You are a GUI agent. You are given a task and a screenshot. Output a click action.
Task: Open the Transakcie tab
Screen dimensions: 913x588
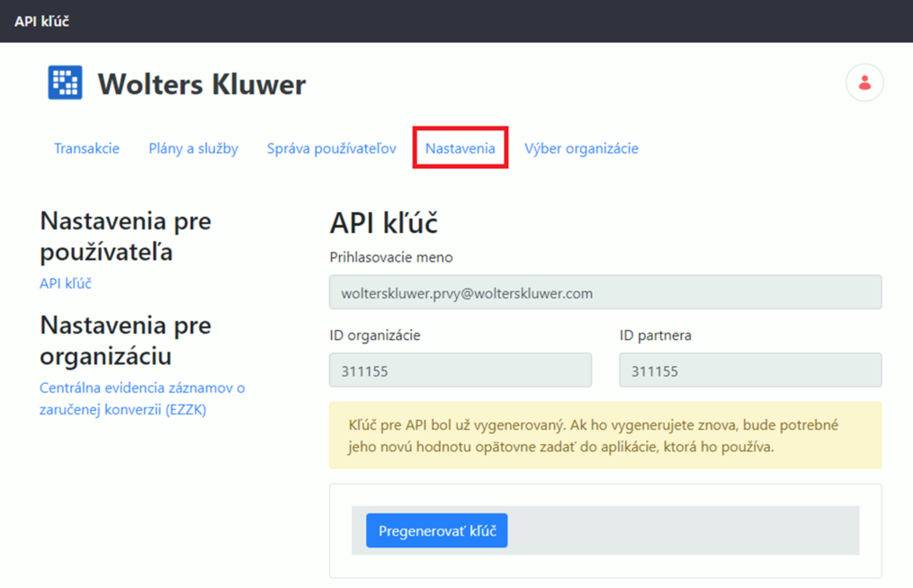coord(86,148)
